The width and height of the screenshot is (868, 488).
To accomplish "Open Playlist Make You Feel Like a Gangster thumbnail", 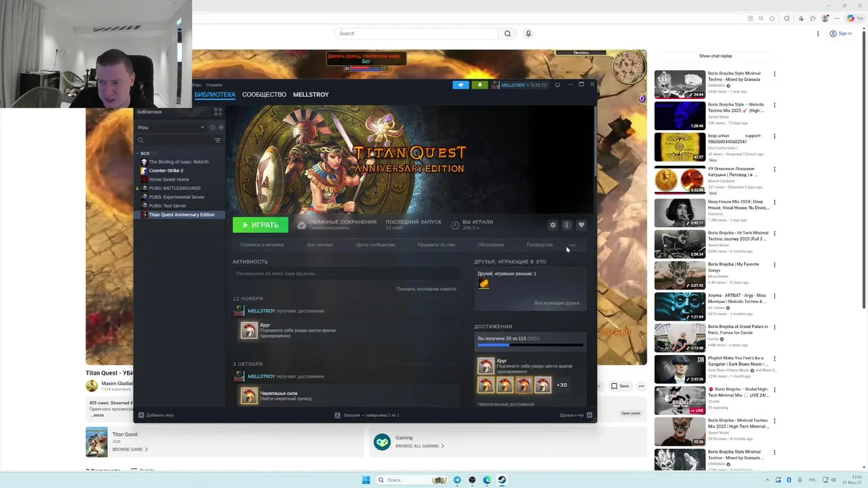I will [x=679, y=369].
